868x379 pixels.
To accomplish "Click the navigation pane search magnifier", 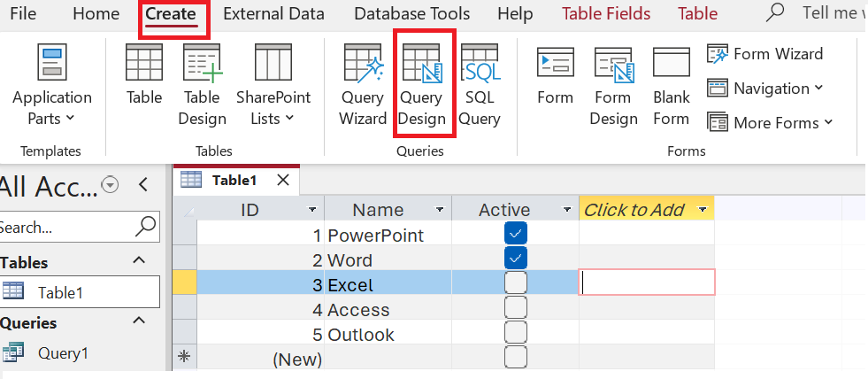I will click(146, 226).
